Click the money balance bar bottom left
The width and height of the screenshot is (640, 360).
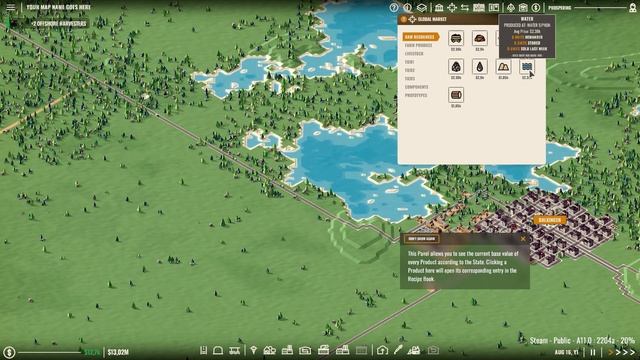click(49, 352)
